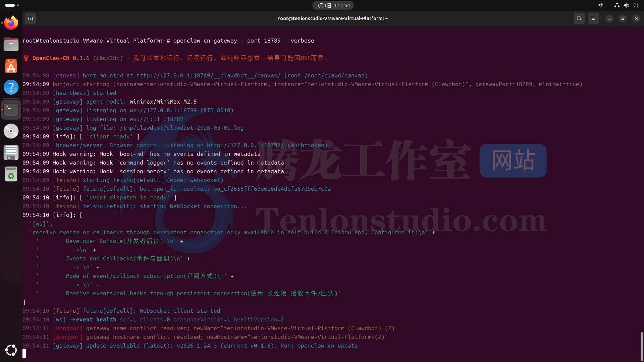Viewport: 644px width, 362px height.
Task: Open new tab with terminal icon
Action: pyautogui.click(x=30, y=18)
